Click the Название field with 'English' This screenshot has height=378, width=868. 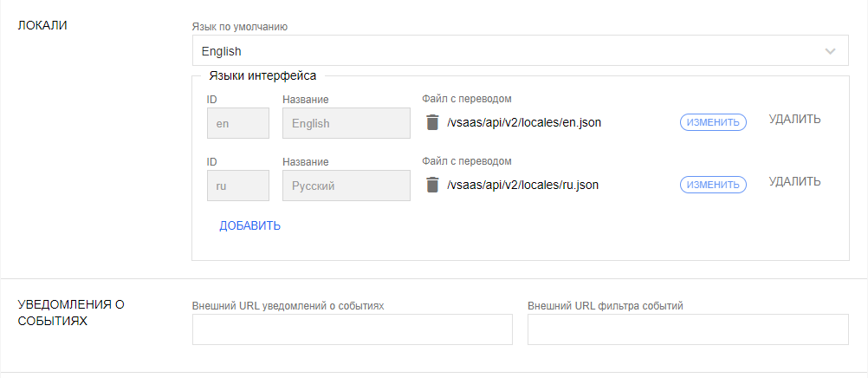(346, 123)
